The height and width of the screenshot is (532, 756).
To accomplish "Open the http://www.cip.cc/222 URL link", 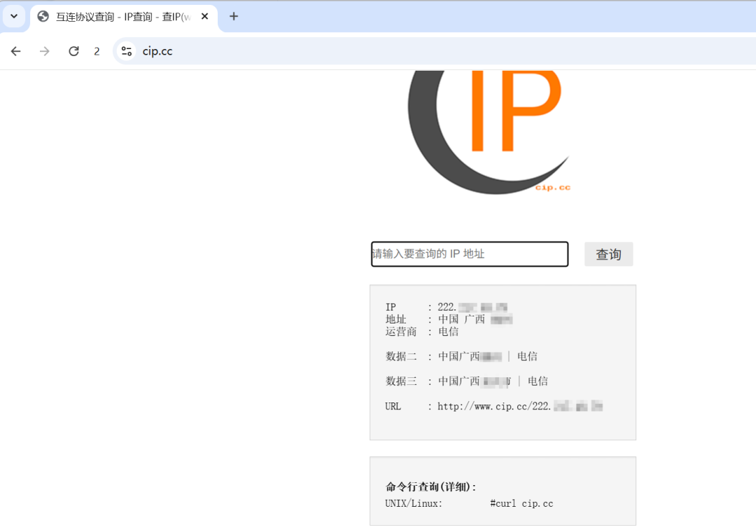I will (519, 406).
